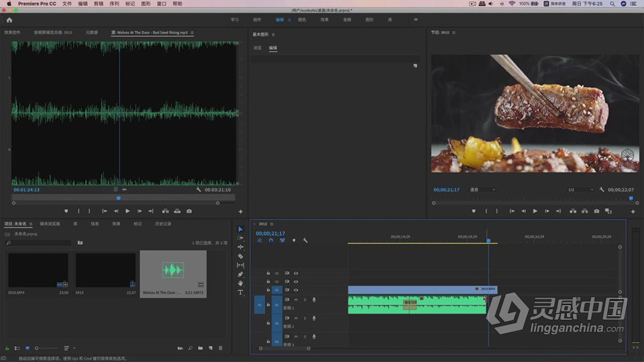Viewport: 644px width, 362px height.
Task: Open Program monitor panel menu
Action: click(454, 32)
